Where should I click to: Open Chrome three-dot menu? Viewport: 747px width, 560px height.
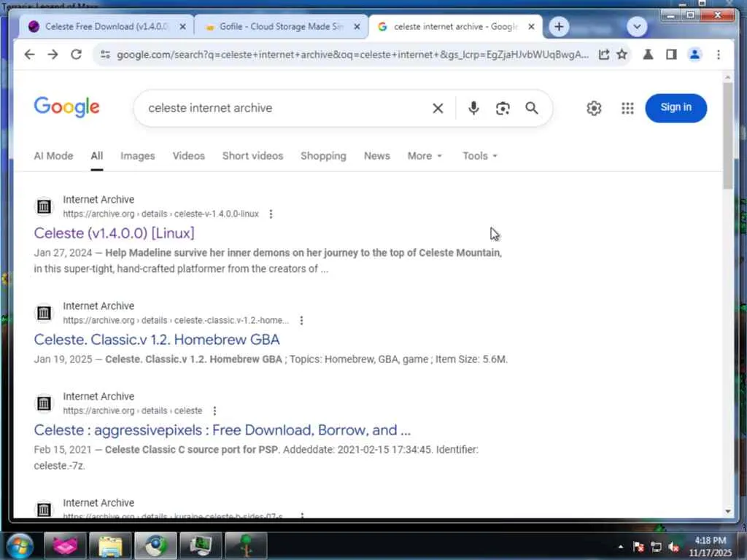click(x=719, y=55)
